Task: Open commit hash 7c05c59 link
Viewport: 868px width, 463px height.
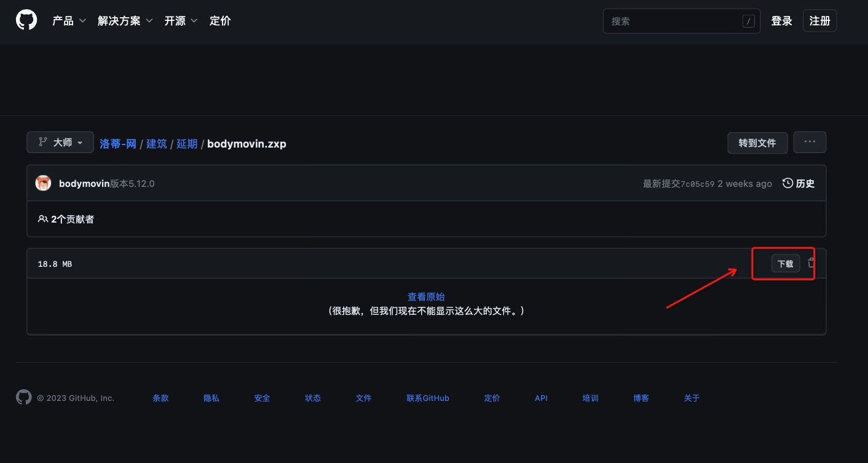Action: click(697, 184)
